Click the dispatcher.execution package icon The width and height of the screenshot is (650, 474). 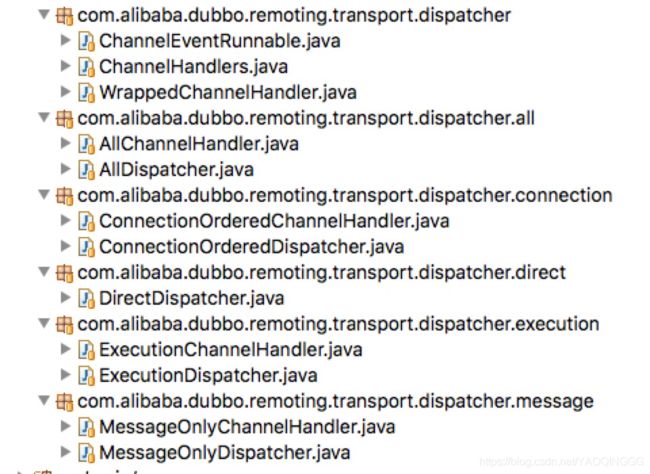click(64, 324)
